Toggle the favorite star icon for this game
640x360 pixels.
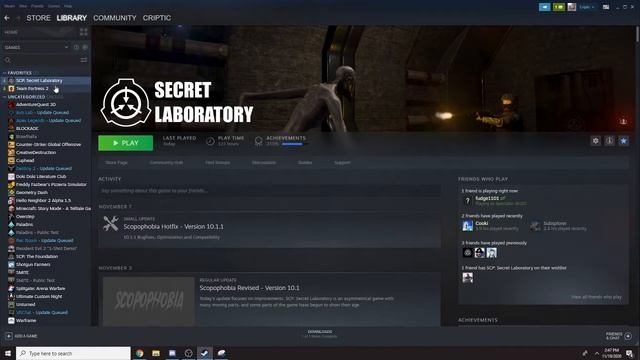coord(623,141)
